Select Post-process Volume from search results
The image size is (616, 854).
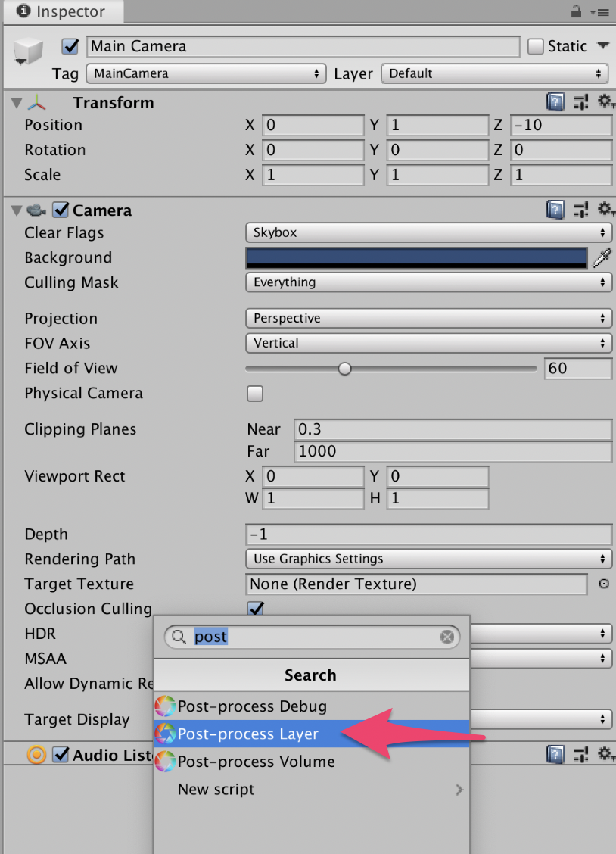tap(312, 762)
